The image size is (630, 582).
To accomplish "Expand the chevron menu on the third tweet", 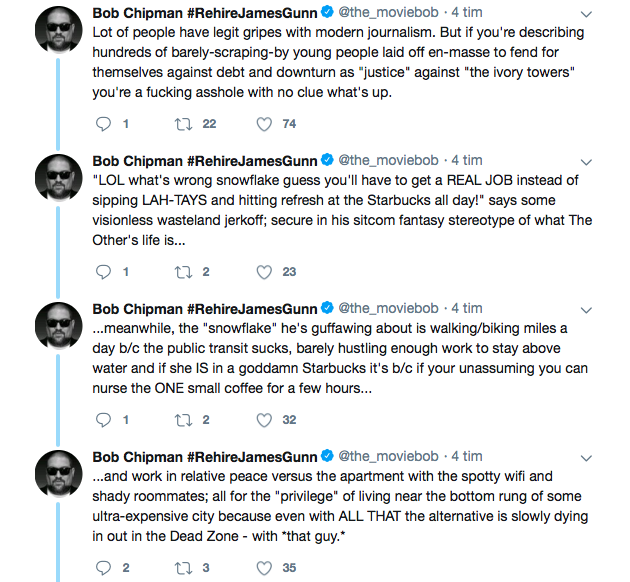I will click(586, 310).
